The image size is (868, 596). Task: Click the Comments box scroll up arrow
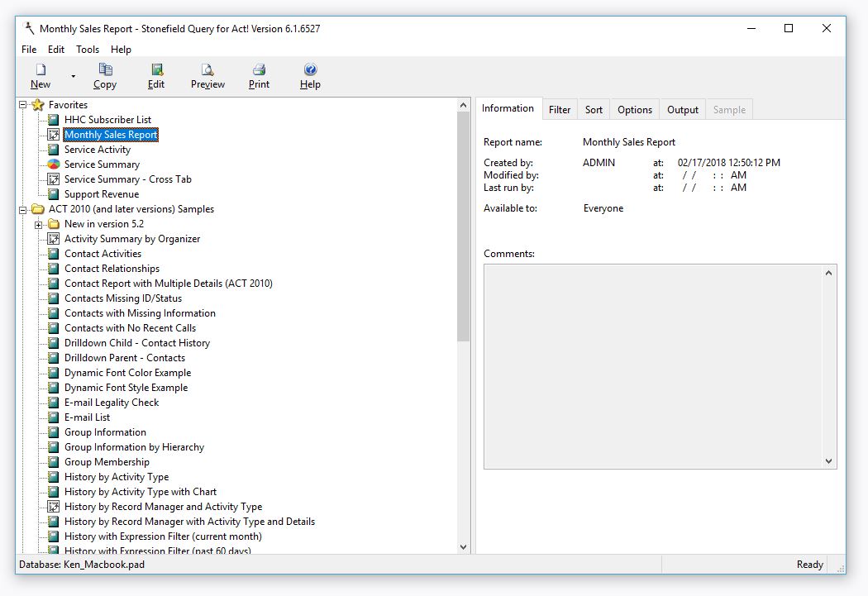coord(828,273)
